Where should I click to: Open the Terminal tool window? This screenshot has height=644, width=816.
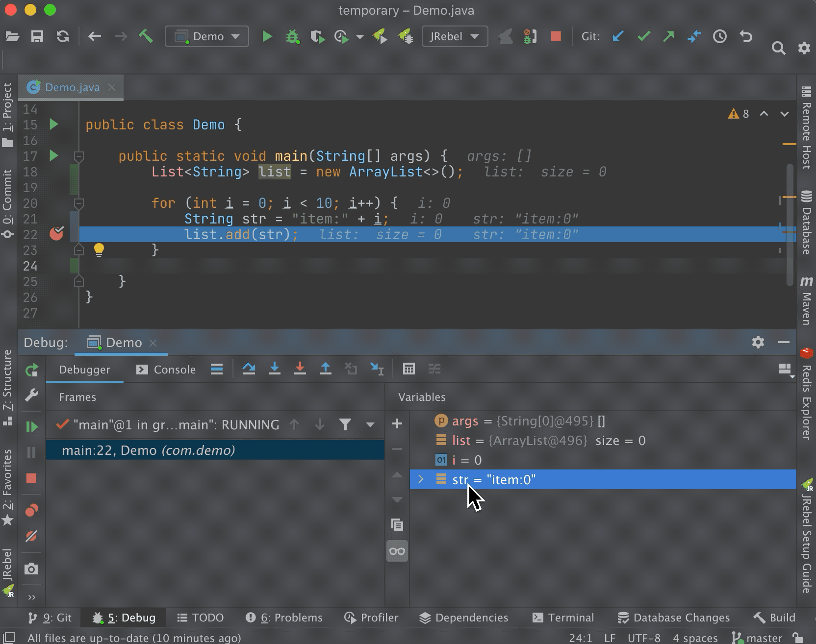[x=563, y=618]
